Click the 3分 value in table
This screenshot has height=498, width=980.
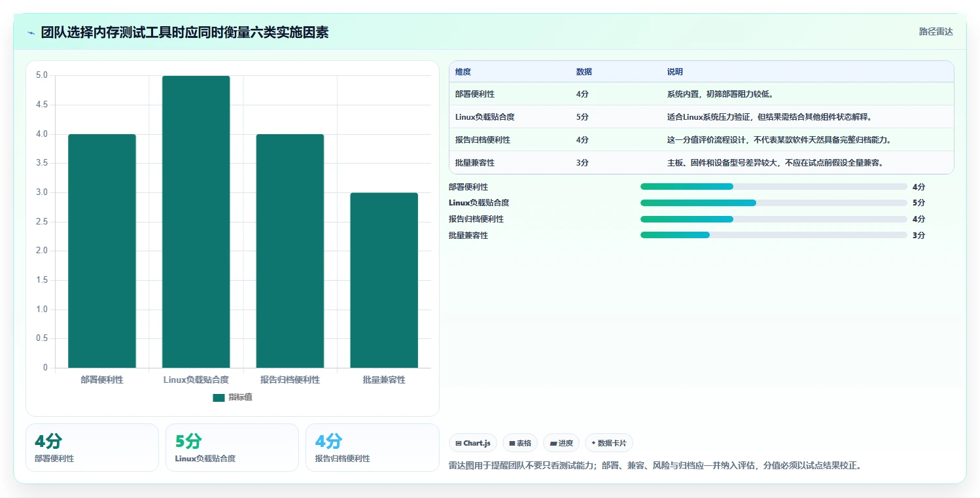(x=582, y=163)
